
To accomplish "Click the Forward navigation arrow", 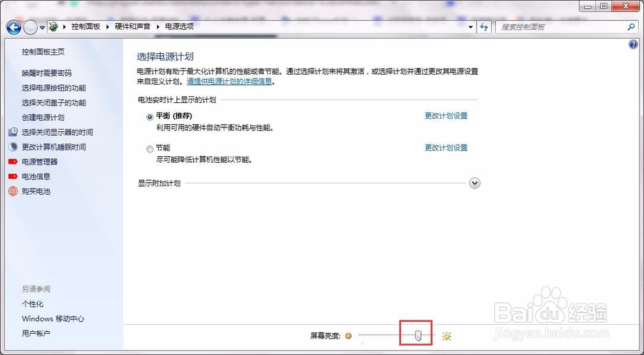I will (30, 28).
